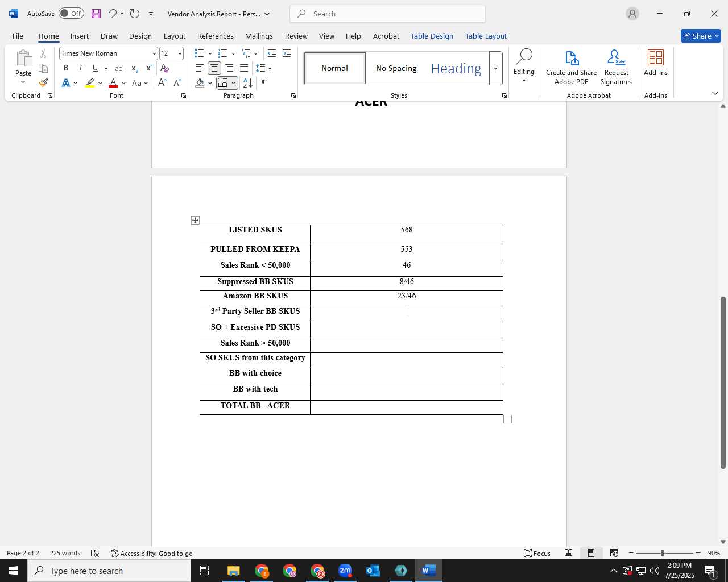The image size is (728, 582).
Task: Click text highlight color swatch
Action: tap(90, 83)
